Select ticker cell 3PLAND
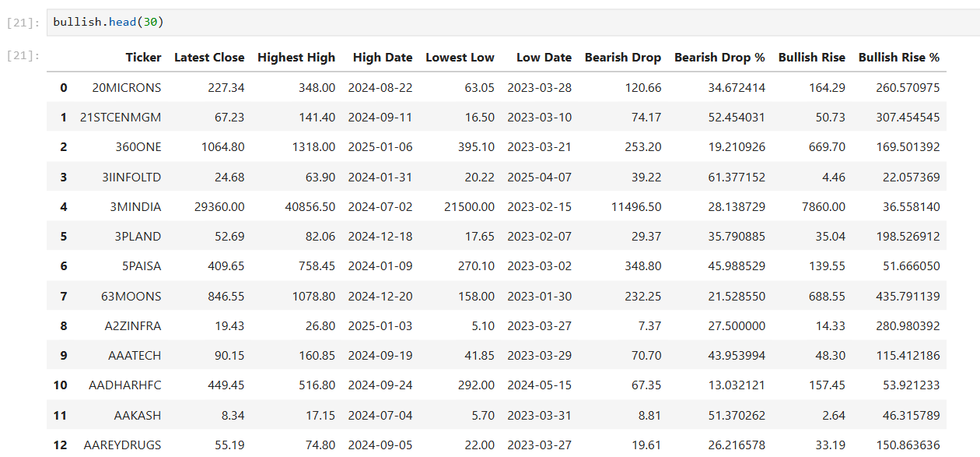Viewport: 980px width, 457px height. (137, 237)
